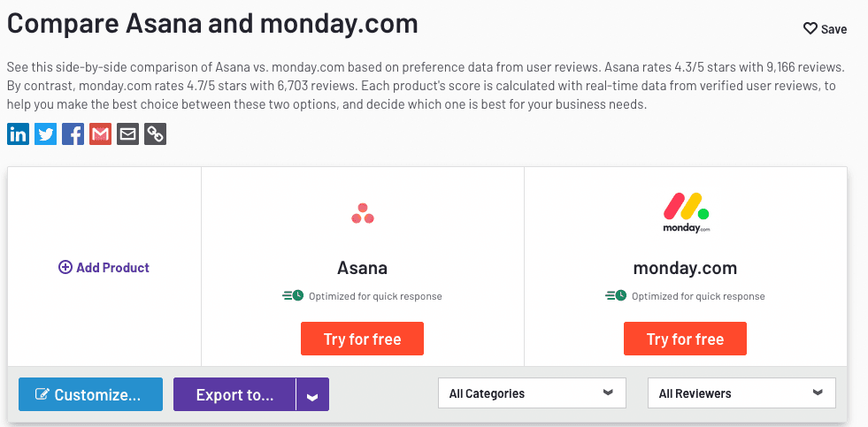
Task: Share comparison on LinkedIn icon
Action: (18, 133)
